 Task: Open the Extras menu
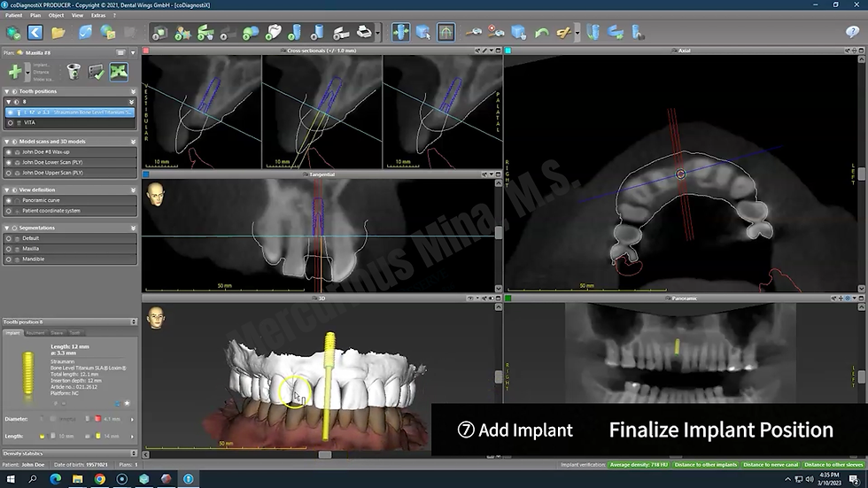[x=97, y=15]
